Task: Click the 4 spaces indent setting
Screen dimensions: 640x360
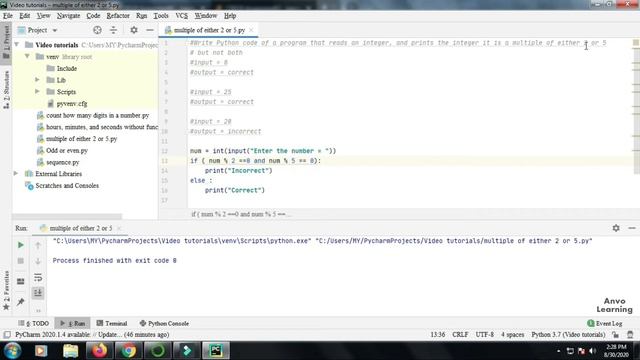Action: pyautogui.click(x=512, y=335)
